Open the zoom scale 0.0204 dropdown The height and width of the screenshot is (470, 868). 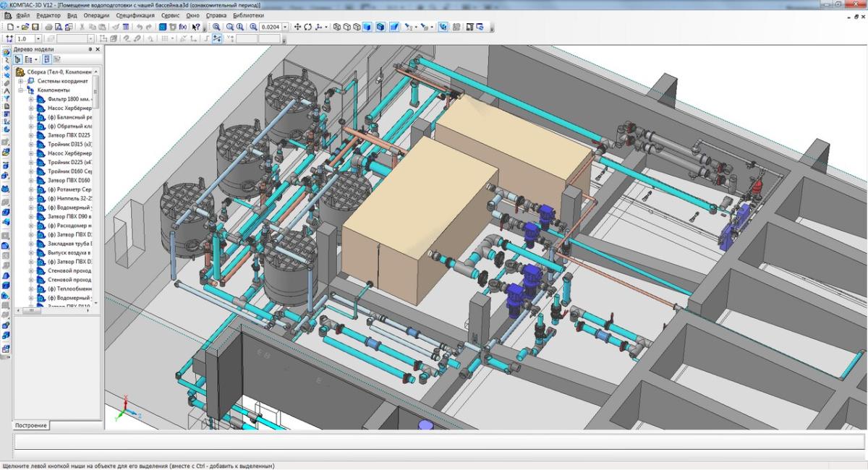tap(285, 27)
